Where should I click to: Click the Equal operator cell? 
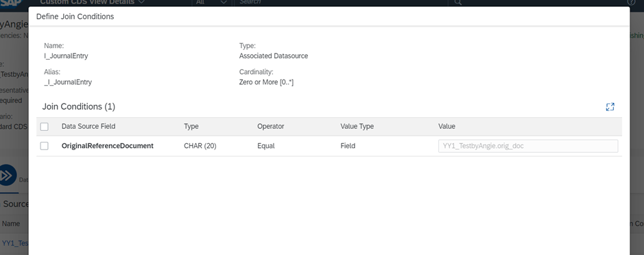pos(265,146)
